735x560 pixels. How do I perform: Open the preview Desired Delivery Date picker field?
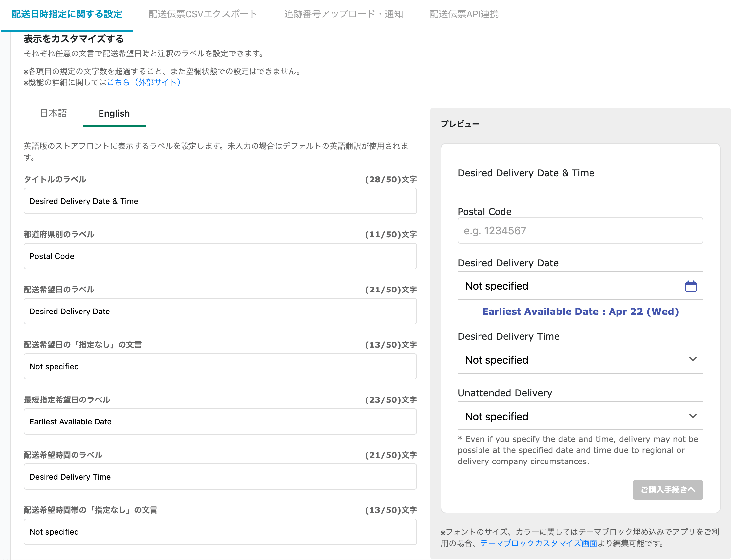tap(567, 286)
